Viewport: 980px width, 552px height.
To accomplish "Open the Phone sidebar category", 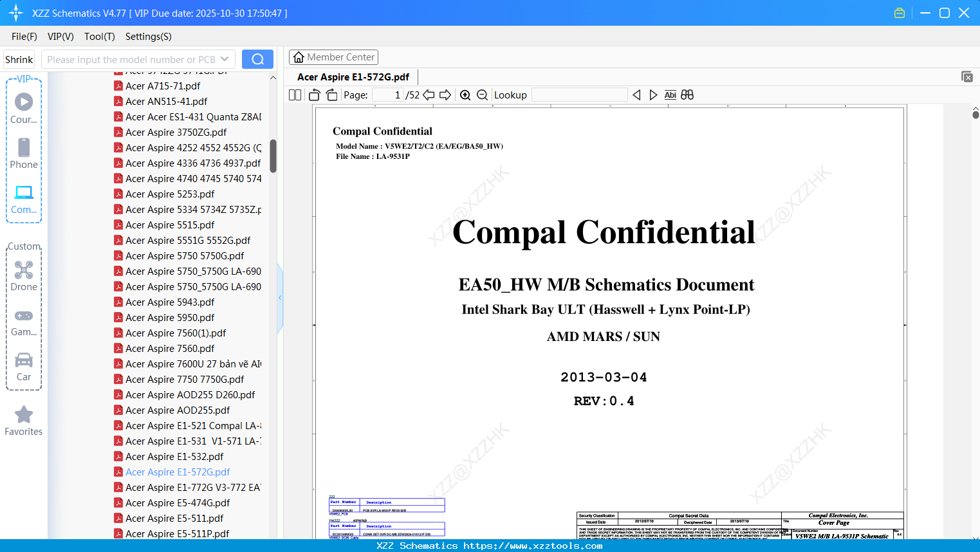I will 24,153.
